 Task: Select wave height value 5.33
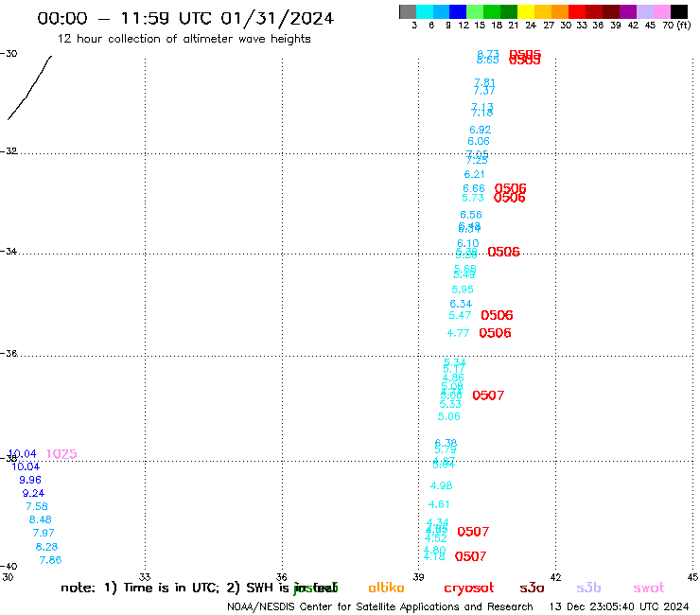(450, 405)
